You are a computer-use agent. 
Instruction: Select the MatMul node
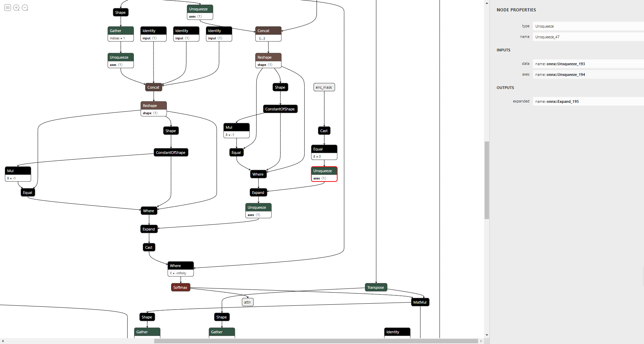(420, 302)
